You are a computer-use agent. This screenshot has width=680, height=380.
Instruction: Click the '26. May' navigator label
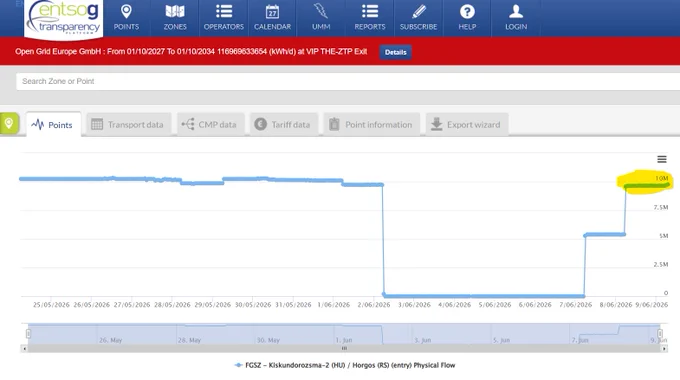tap(111, 340)
